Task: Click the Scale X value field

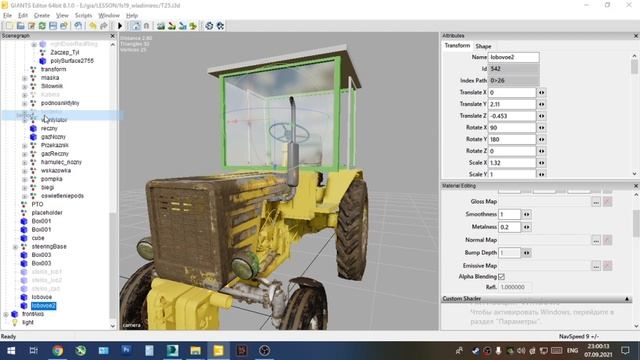Action: point(512,163)
